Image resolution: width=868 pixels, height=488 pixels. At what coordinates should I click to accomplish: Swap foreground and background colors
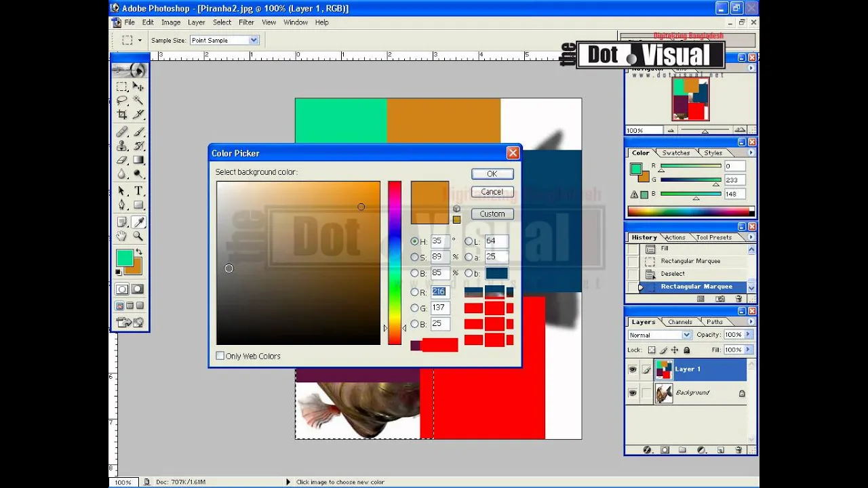(138, 252)
